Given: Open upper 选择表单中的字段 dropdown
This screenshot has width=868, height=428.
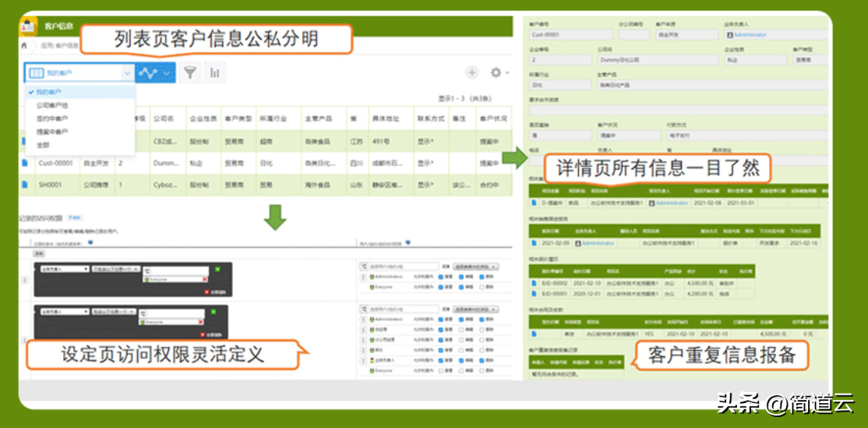Looking at the screenshot, I should (475, 267).
